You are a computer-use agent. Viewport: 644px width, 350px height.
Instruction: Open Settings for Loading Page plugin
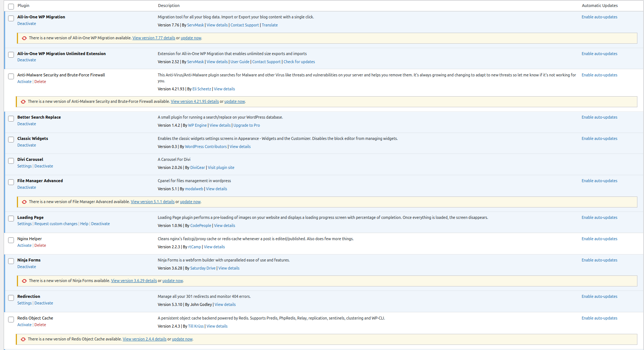tap(24, 224)
